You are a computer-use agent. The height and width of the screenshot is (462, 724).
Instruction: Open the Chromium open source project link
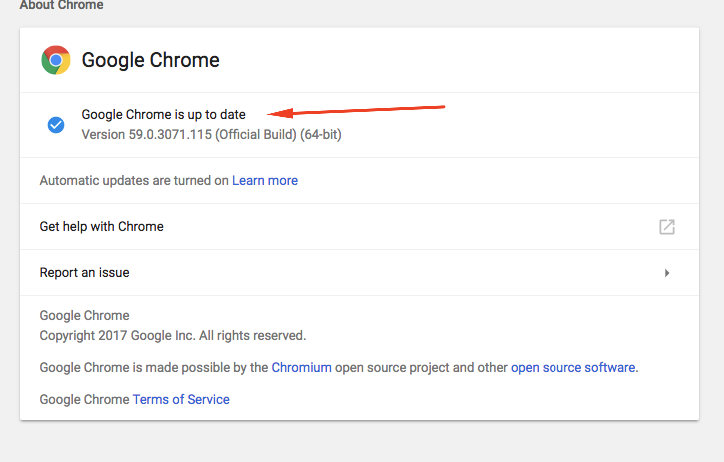pyautogui.click(x=301, y=368)
